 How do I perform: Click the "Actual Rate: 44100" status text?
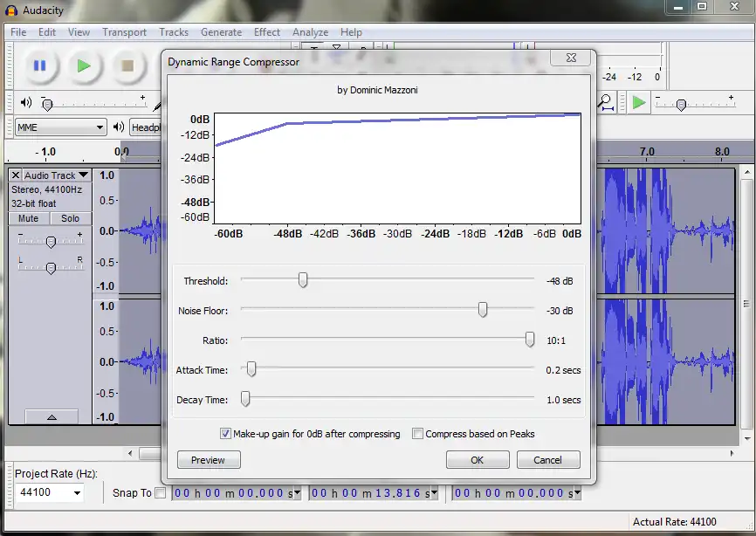674,521
